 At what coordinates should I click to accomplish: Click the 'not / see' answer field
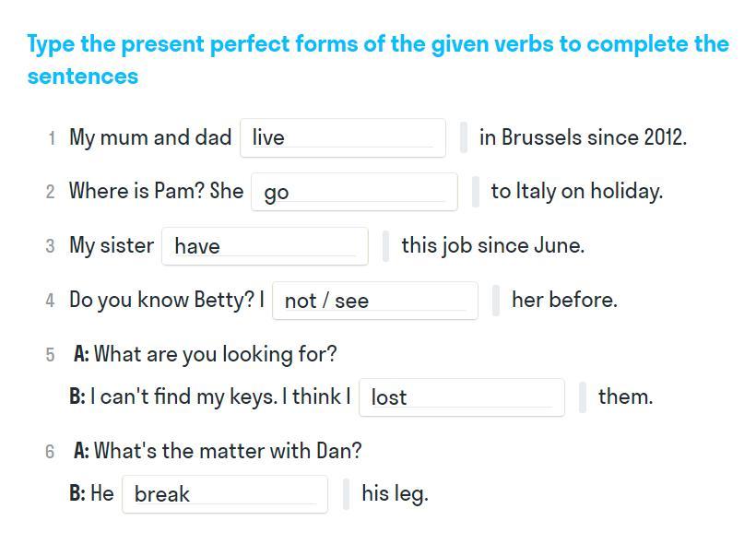coord(375,301)
